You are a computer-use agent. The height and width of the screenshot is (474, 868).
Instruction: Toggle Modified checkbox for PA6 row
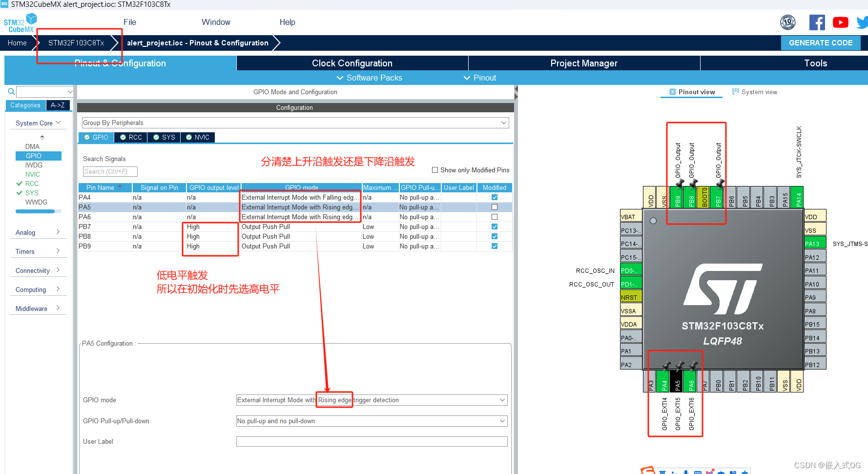click(495, 217)
